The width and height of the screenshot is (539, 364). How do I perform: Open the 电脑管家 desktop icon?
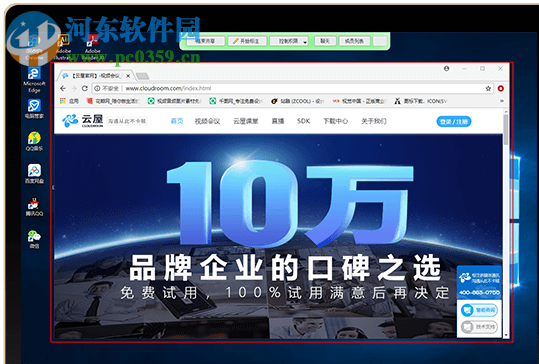click(x=34, y=109)
